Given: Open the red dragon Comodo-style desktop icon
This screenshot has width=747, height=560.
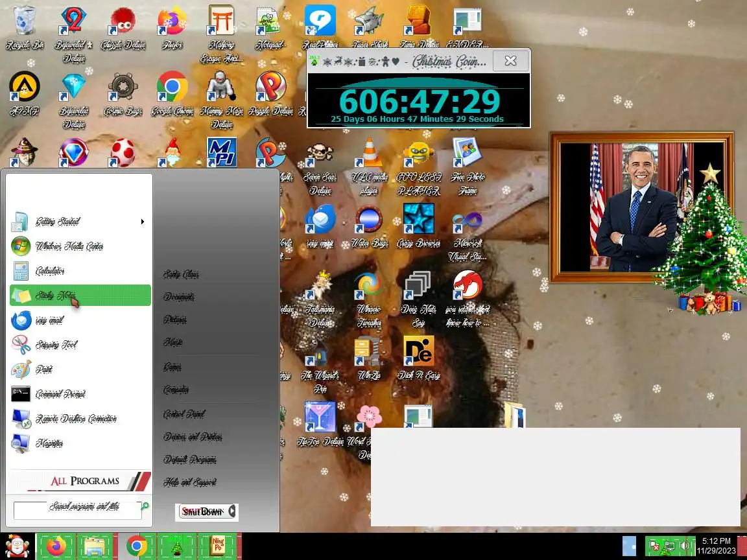Looking at the screenshot, I should [x=468, y=299].
